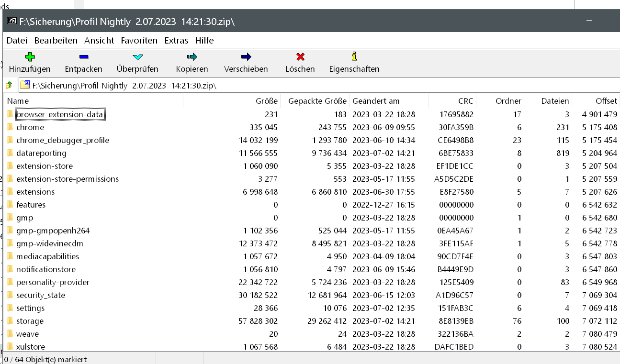Sort by Geändert am column header
620x364 pixels.
(376, 101)
